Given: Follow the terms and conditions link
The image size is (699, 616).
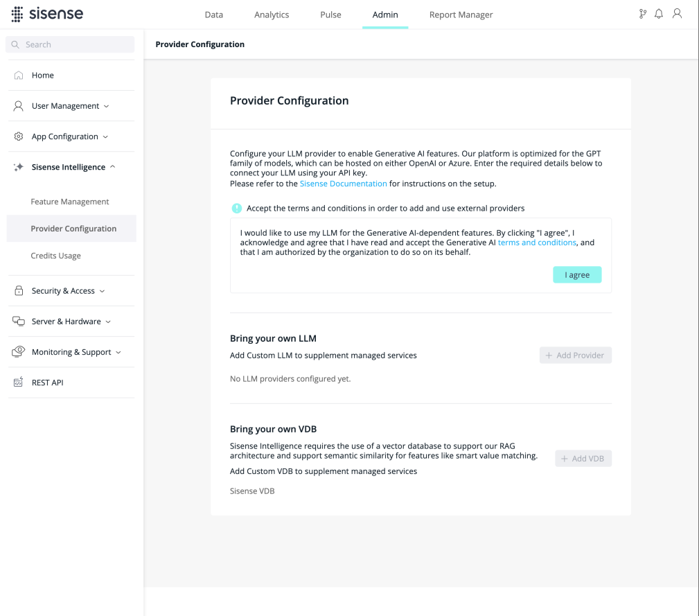Looking at the screenshot, I should coord(537,243).
